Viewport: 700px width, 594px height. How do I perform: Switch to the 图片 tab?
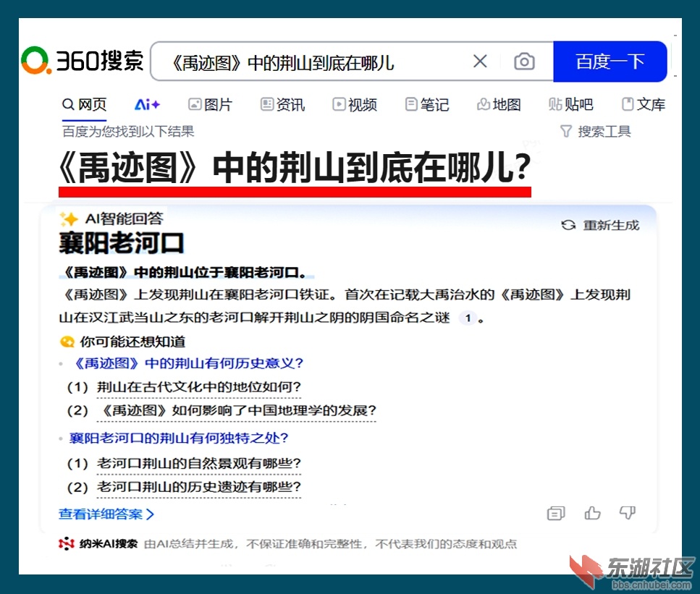(x=210, y=105)
